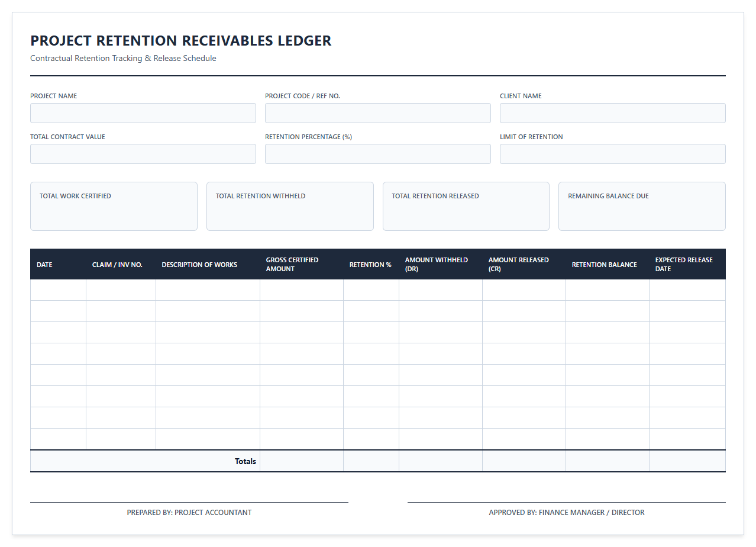Click the DESCRIPTION OF WORKS header
Image resolution: width=756 pixels, height=547 pixels.
click(x=208, y=264)
